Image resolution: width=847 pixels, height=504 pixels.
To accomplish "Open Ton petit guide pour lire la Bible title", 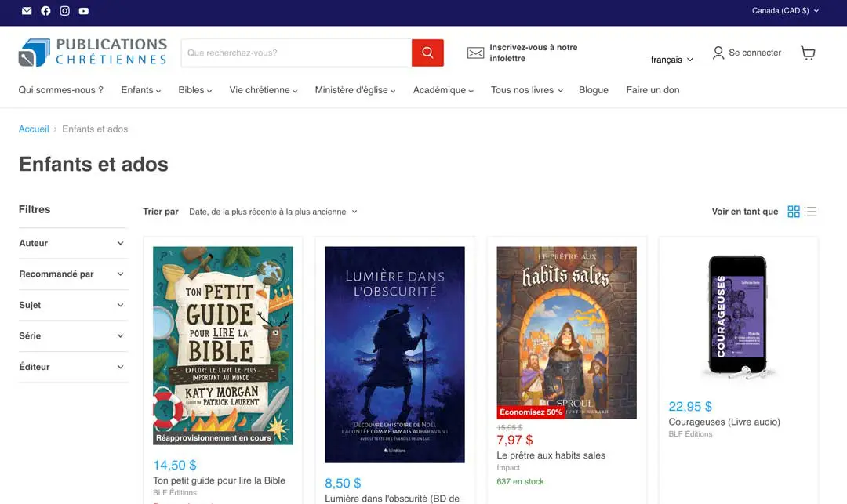I will coord(219,480).
